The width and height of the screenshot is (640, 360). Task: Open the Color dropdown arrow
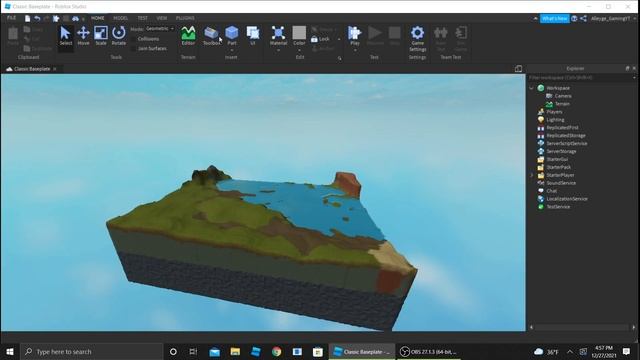tap(299, 51)
